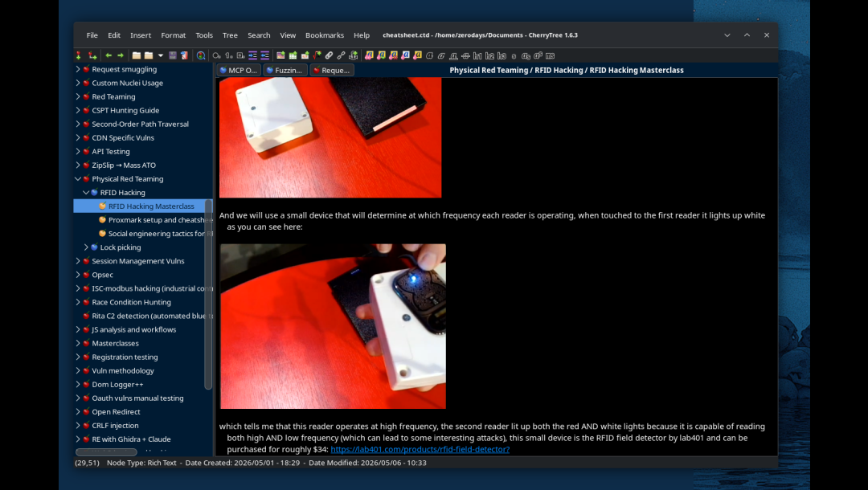Unindent the paragraph

[264, 55]
